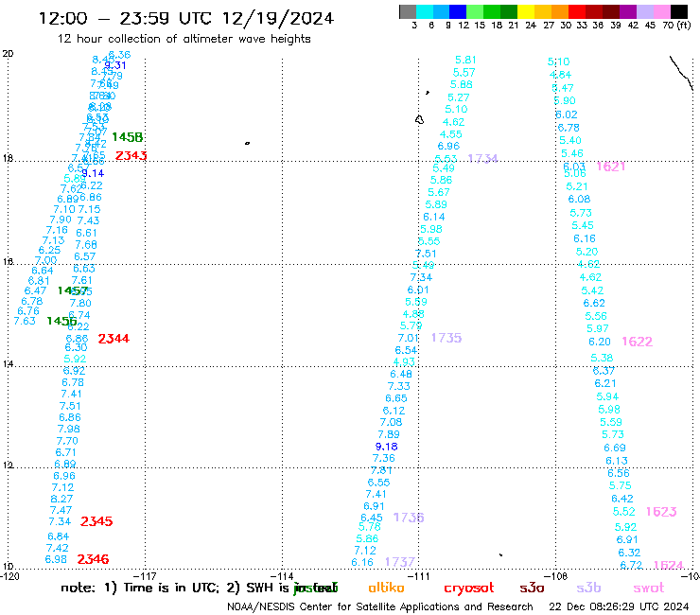Click the pink time label 1622
Viewport: 700px width, 615px height.
[x=637, y=342]
